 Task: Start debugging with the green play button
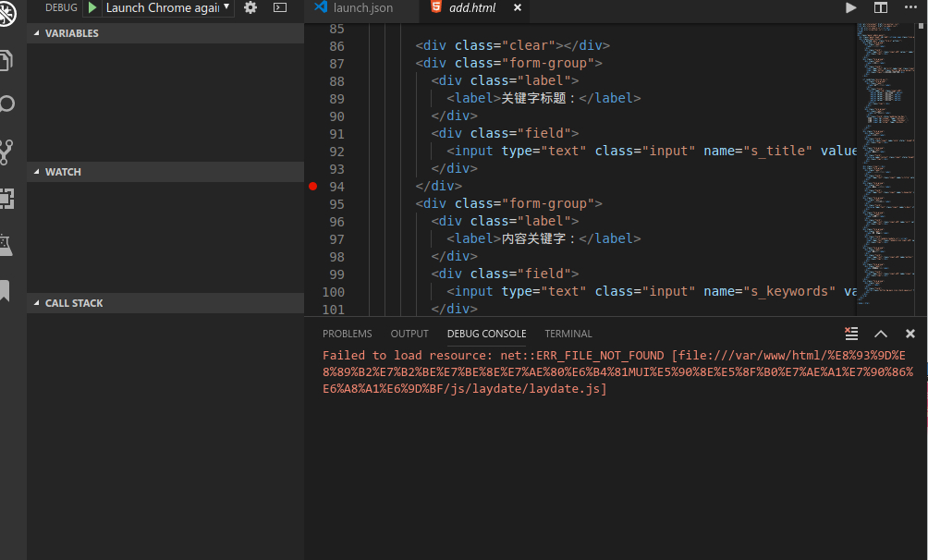[92, 7]
